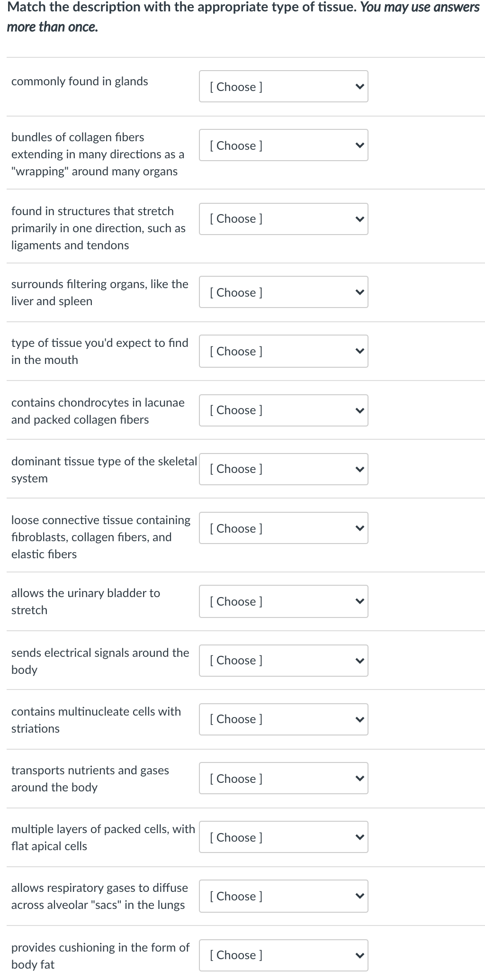Click the 'contains multinucleate cells with striations' text
The width and height of the screenshot is (485, 980).
point(96,720)
